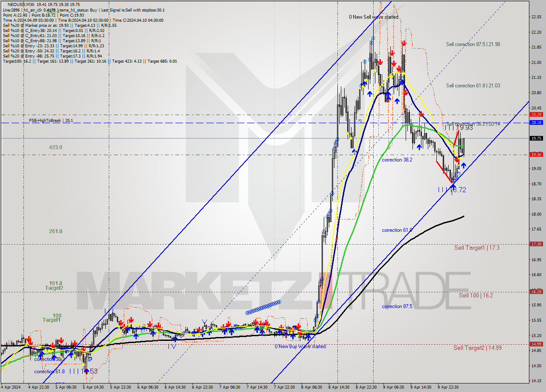
Task: Select the blue 'correction 61.8' label near 17.65
Action: point(397,230)
